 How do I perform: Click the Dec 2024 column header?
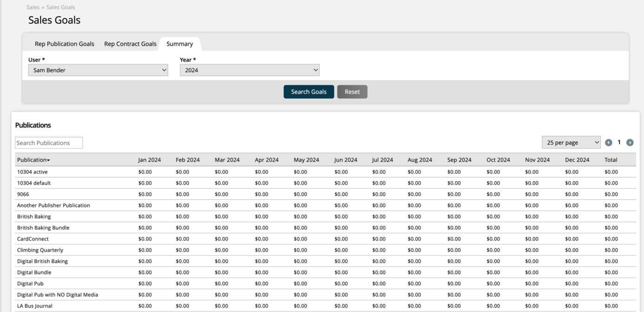pos(577,160)
